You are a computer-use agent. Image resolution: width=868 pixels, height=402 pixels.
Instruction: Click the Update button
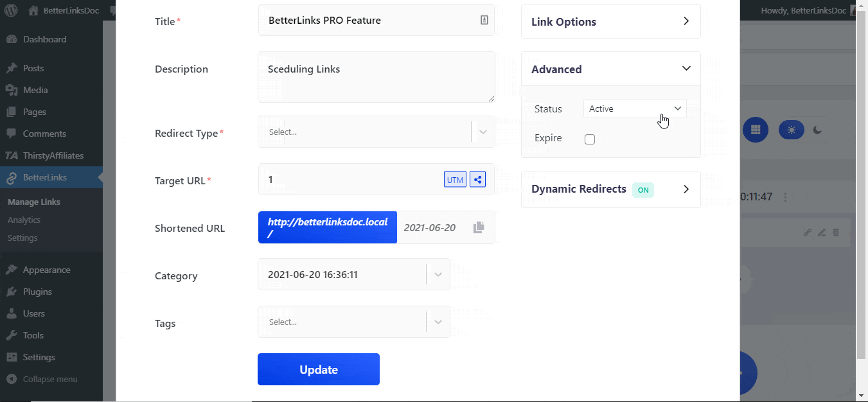[x=318, y=369]
